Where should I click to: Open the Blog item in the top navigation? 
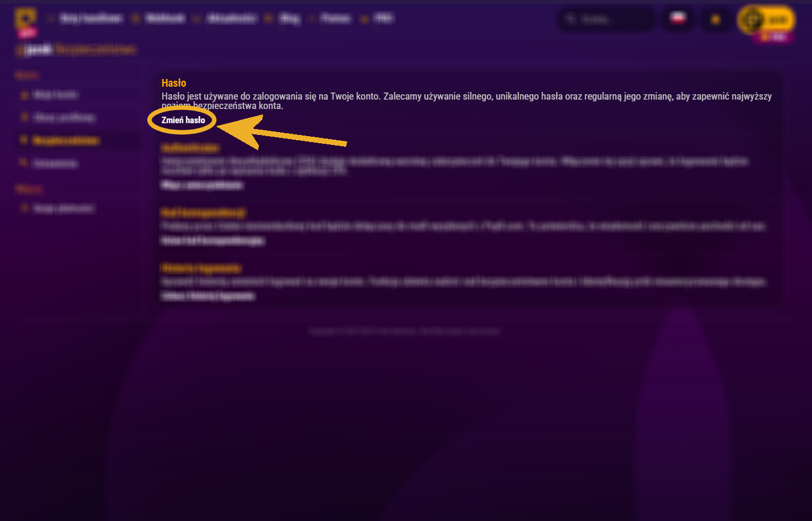click(x=290, y=18)
